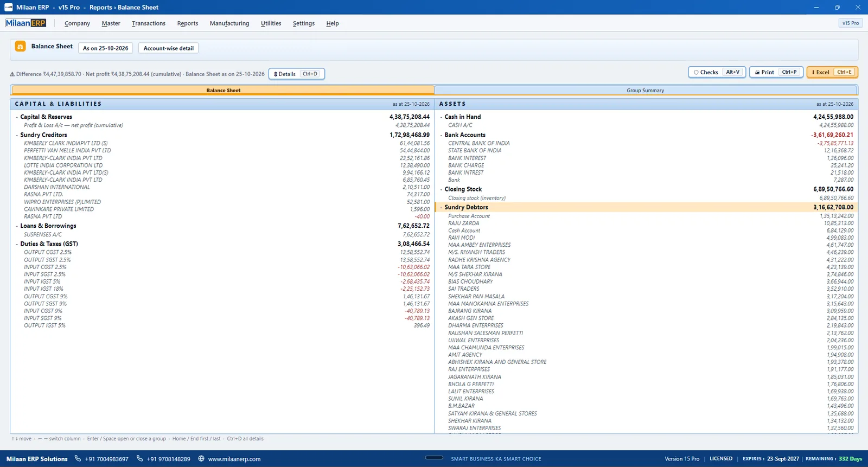Select the SUSPENSES A/C row
This screenshot has width=868, height=467.
click(222, 235)
